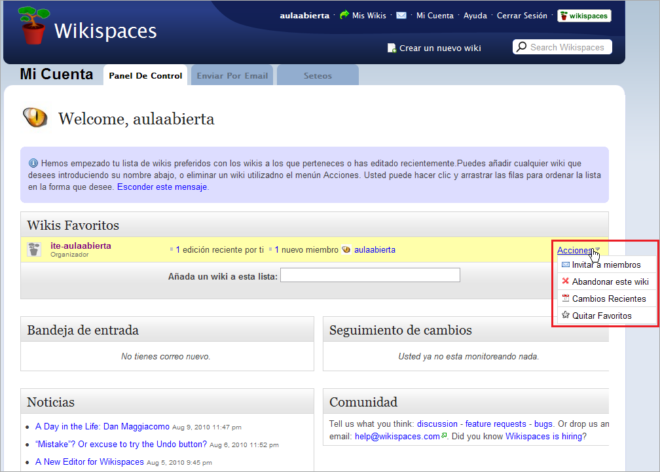Choose Abandonar este wiki
Viewport: 660px width, 472px height.
coord(606,282)
